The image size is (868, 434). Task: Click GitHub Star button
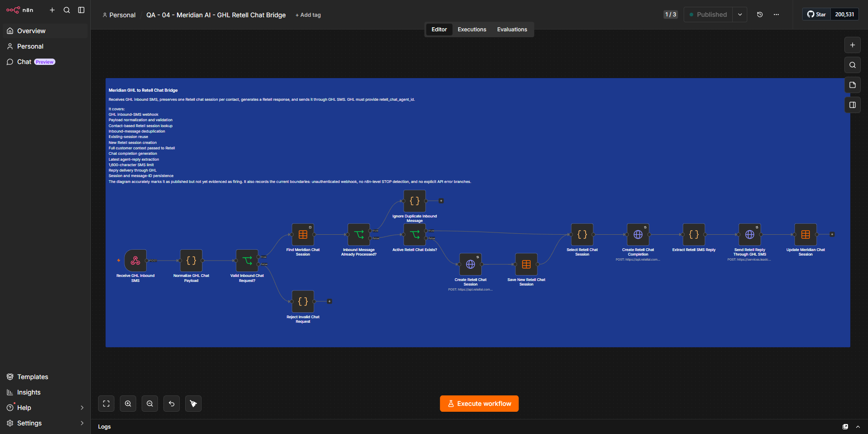coord(816,15)
